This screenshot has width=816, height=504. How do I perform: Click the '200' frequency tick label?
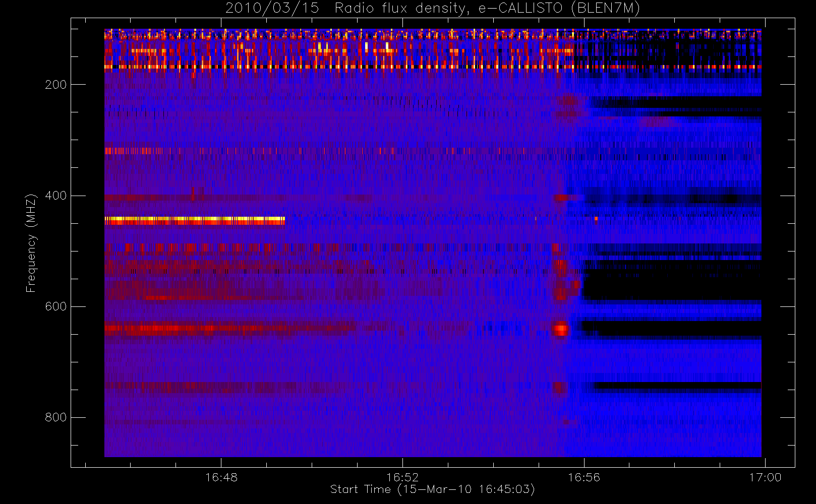[x=55, y=85]
